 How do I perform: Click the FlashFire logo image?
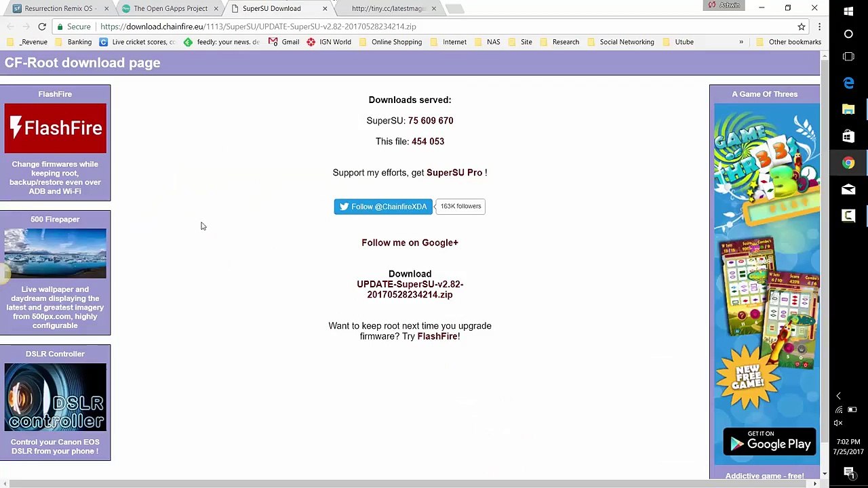(55, 128)
